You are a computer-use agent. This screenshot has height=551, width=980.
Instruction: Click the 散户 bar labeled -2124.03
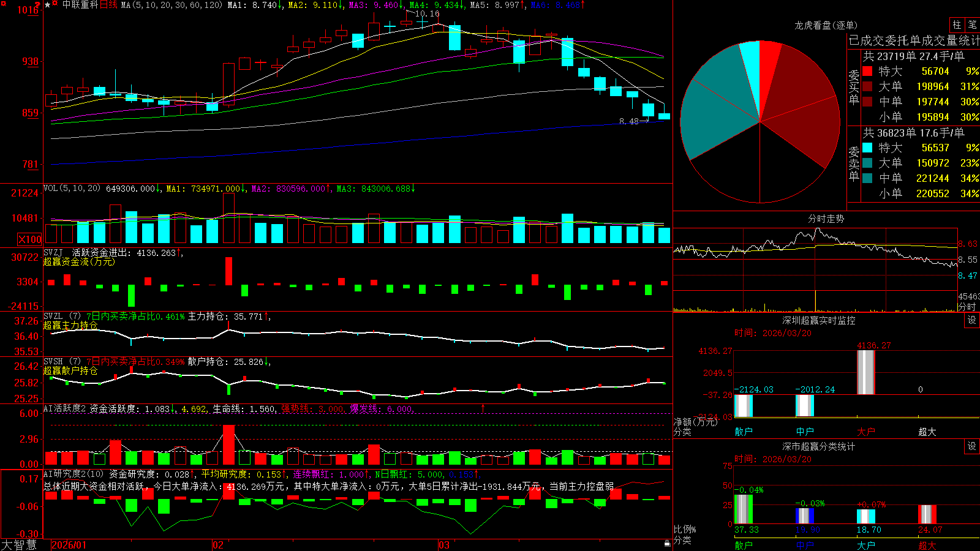pos(743,406)
